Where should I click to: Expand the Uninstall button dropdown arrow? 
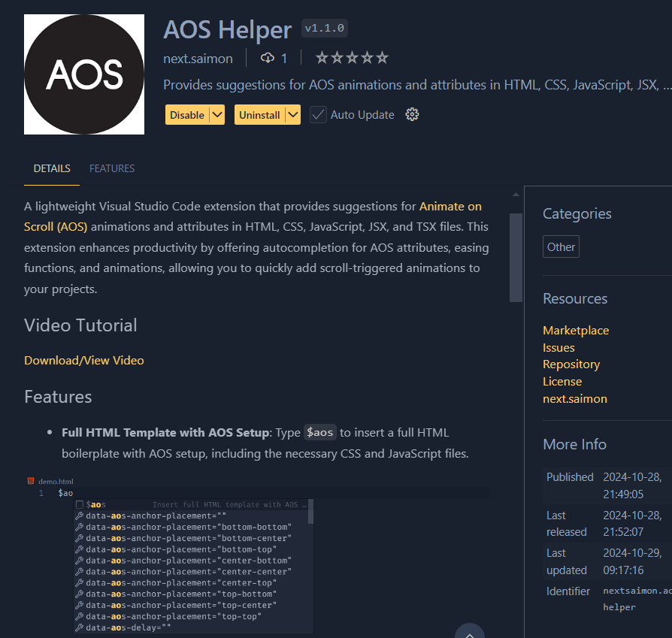coord(292,115)
